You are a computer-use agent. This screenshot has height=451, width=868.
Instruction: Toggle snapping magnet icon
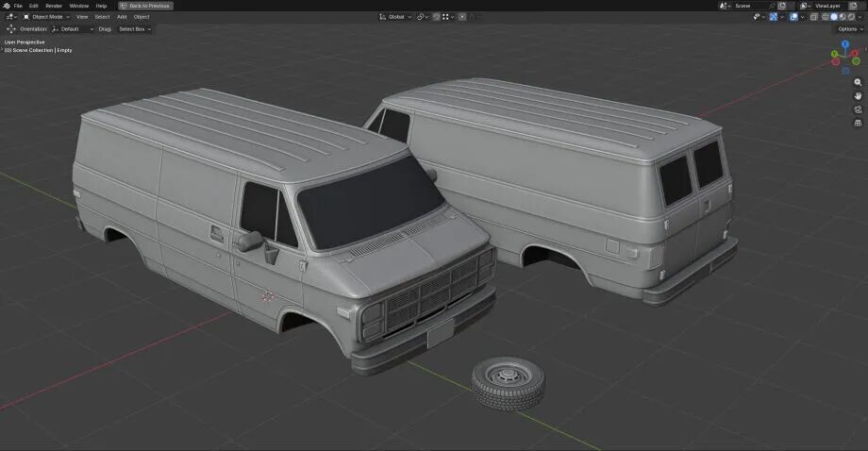tap(436, 17)
